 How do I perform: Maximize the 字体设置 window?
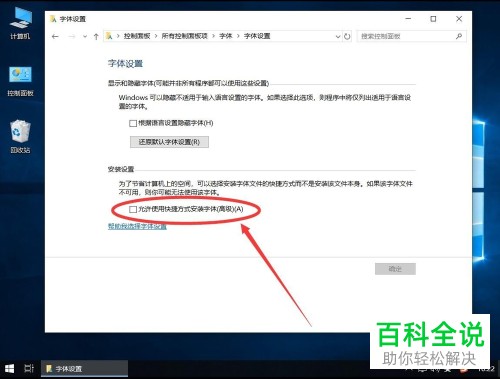(433, 19)
